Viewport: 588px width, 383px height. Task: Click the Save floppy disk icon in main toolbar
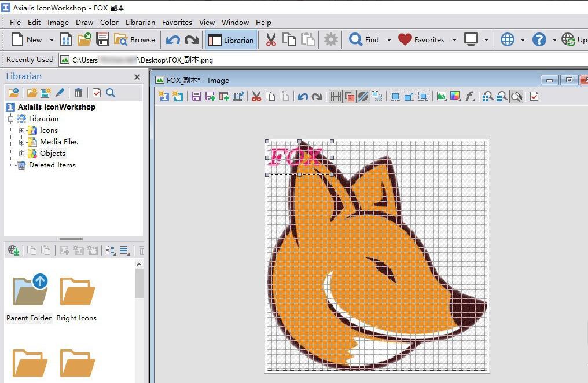102,40
